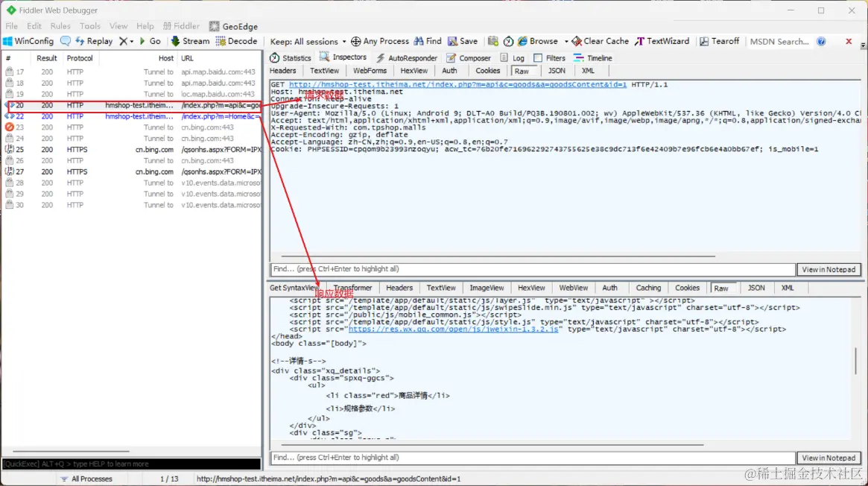This screenshot has height=486, width=868.
Task: Click the Go resume button
Action: click(150, 41)
